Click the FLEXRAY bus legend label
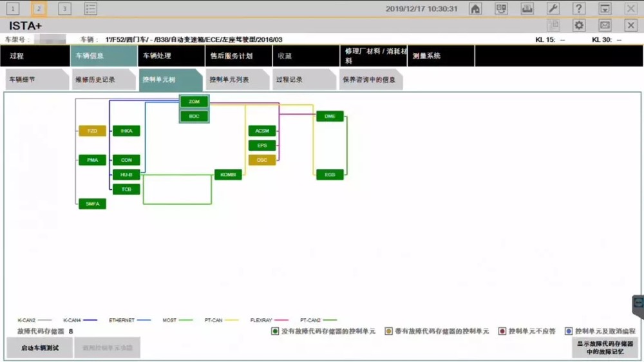 tap(261, 320)
